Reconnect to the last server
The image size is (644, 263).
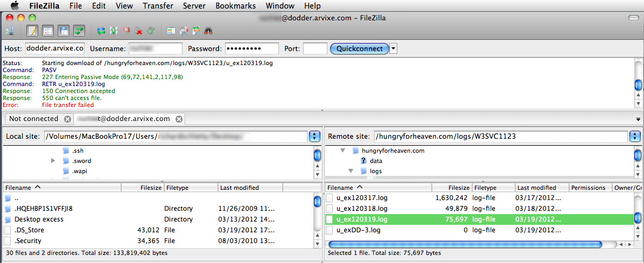click(151, 31)
